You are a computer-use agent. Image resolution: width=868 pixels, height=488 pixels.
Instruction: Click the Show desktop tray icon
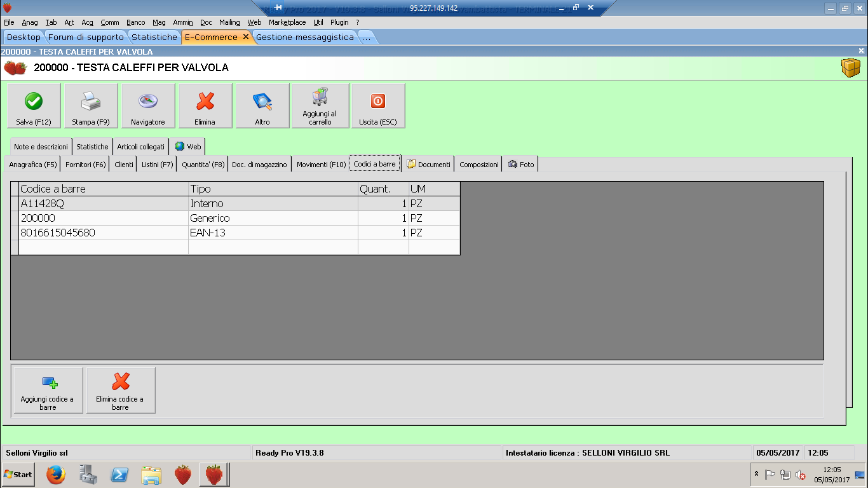(x=860, y=475)
